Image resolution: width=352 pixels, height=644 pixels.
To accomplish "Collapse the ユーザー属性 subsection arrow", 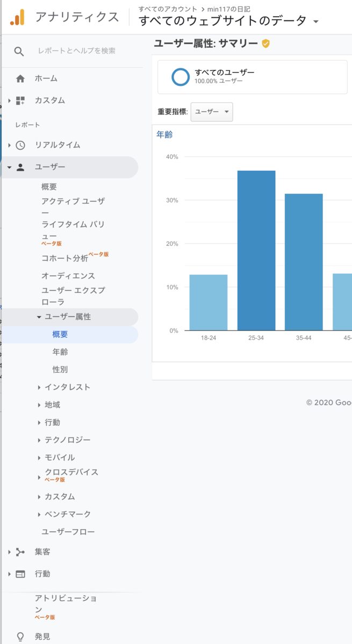I will 39,317.
